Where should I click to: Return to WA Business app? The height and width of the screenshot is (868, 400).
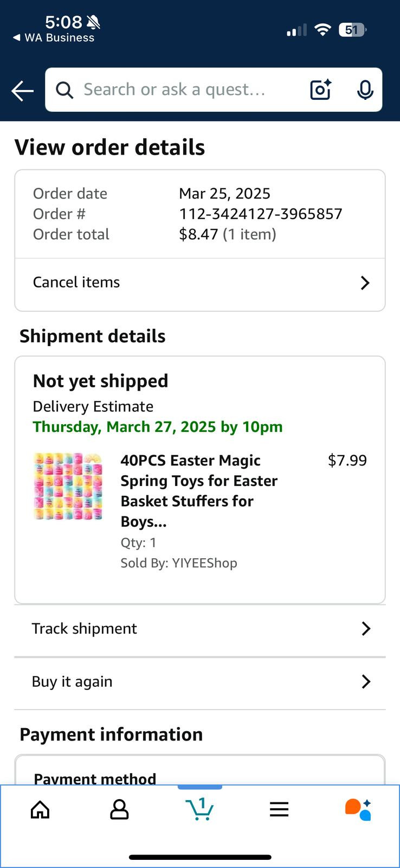tap(54, 37)
